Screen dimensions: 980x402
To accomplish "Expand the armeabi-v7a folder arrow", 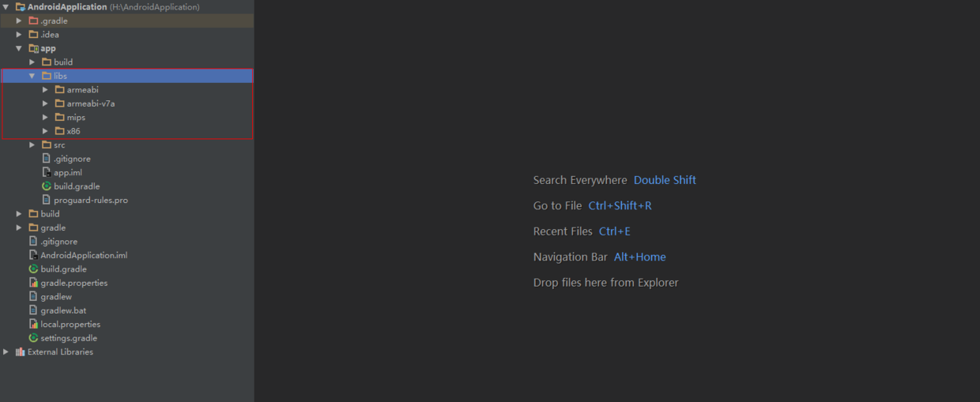I will pyautogui.click(x=46, y=103).
